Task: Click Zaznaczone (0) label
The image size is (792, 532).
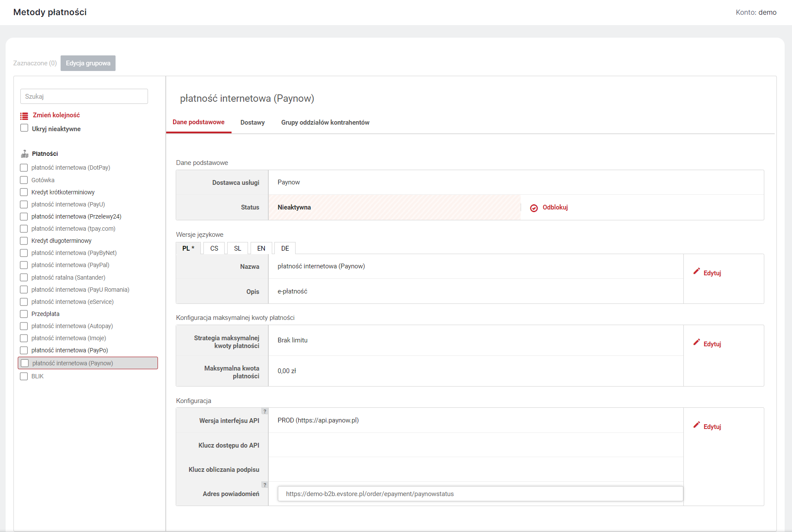Action: click(x=35, y=63)
